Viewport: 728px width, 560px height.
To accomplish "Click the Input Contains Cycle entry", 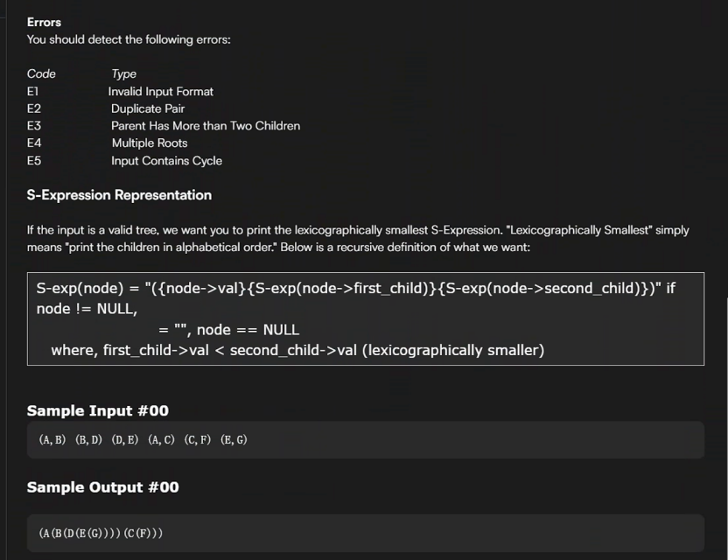I will tap(166, 161).
